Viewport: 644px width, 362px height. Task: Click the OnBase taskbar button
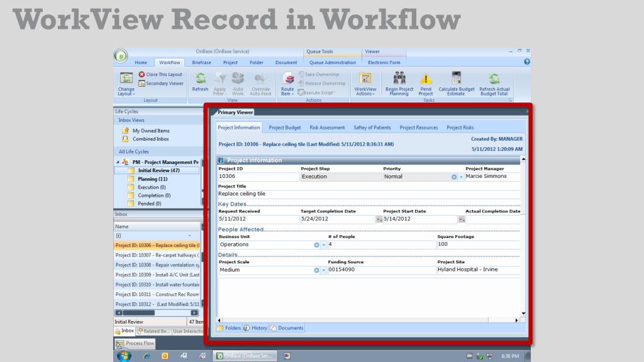(245, 356)
